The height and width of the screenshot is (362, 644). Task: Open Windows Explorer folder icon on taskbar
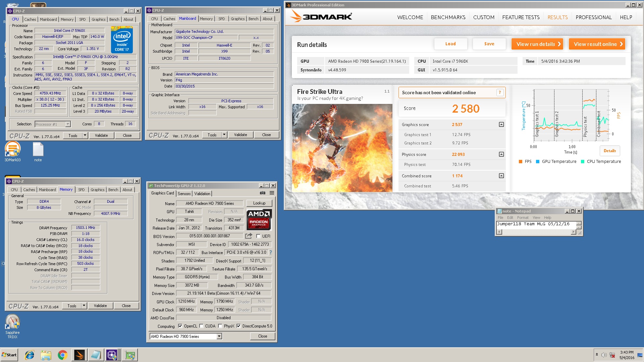pyautogui.click(x=46, y=355)
